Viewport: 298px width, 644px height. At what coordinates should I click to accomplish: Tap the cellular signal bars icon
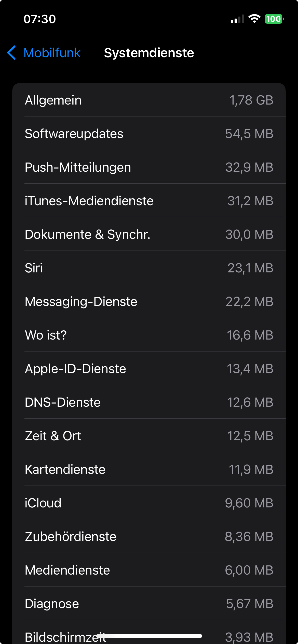pyautogui.click(x=237, y=19)
